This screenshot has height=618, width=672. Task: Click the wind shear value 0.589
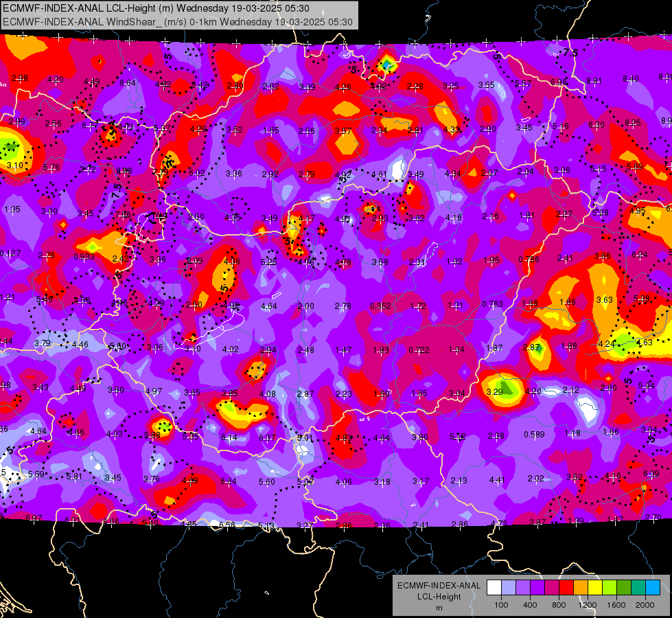coord(534,435)
